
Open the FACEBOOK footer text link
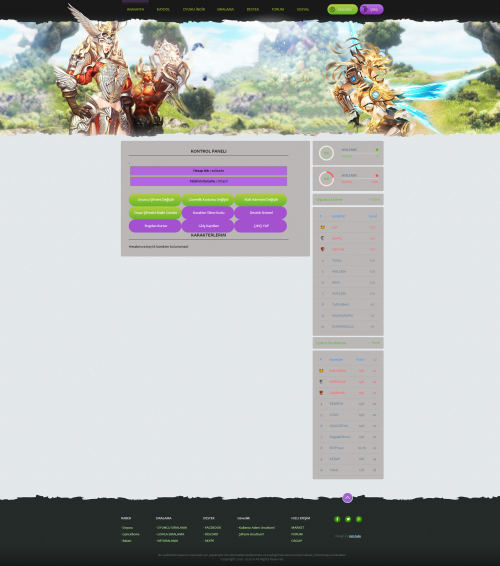(212, 528)
